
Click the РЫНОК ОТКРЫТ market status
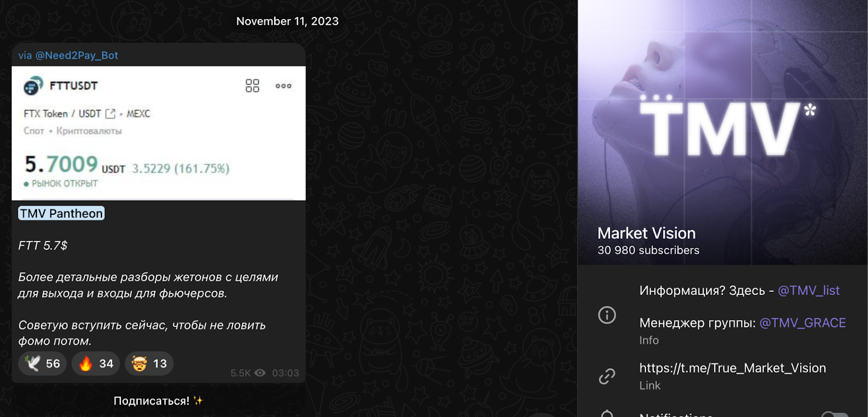[x=61, y=184]
